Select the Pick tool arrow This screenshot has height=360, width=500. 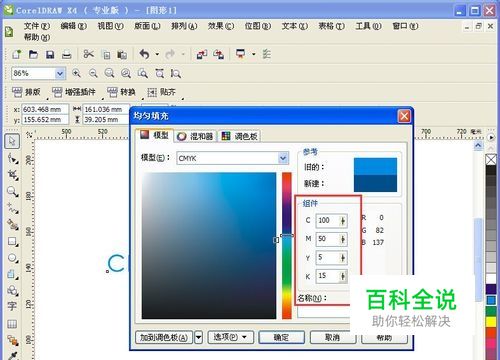coord(12,141)
